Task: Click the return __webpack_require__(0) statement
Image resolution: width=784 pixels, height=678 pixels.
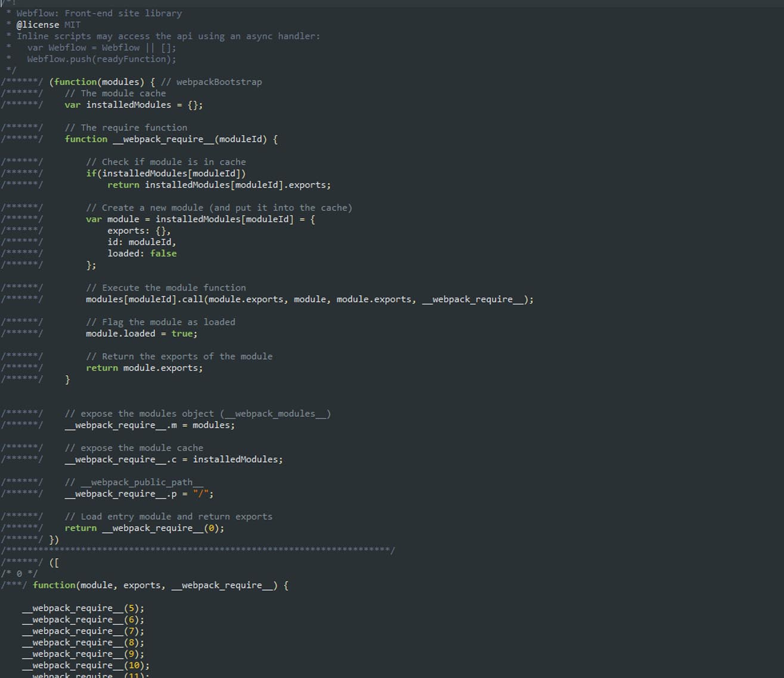Action: 144,528
